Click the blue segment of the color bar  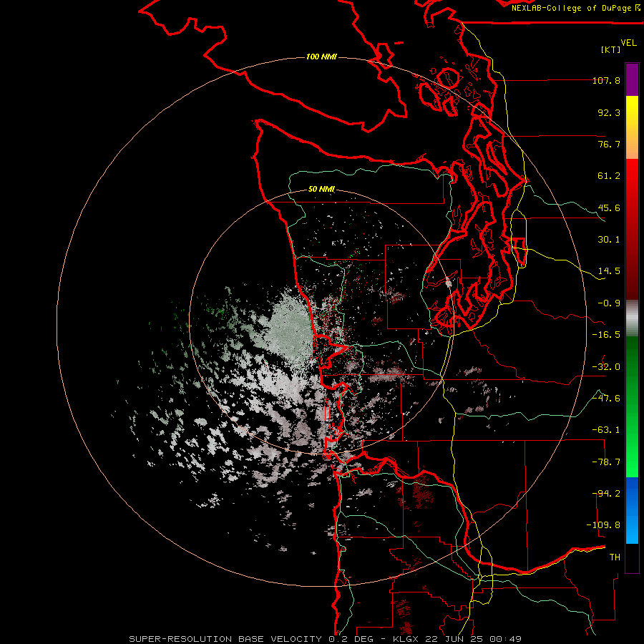[x=632, y=510]
